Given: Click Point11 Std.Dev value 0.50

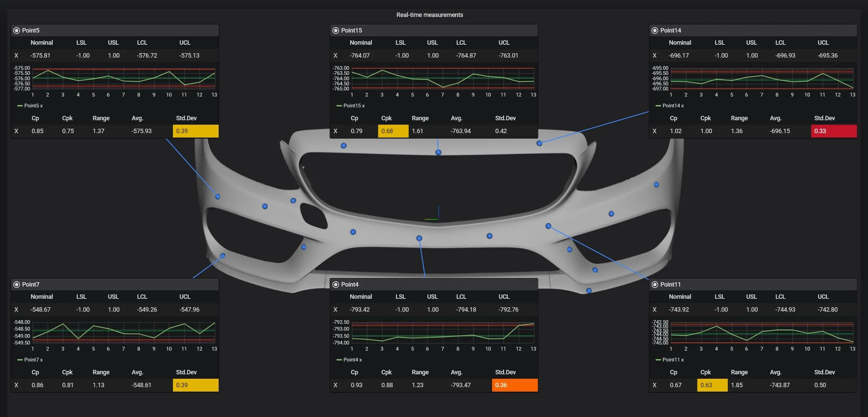Looking at the screenshot, I should pos(820,385).
